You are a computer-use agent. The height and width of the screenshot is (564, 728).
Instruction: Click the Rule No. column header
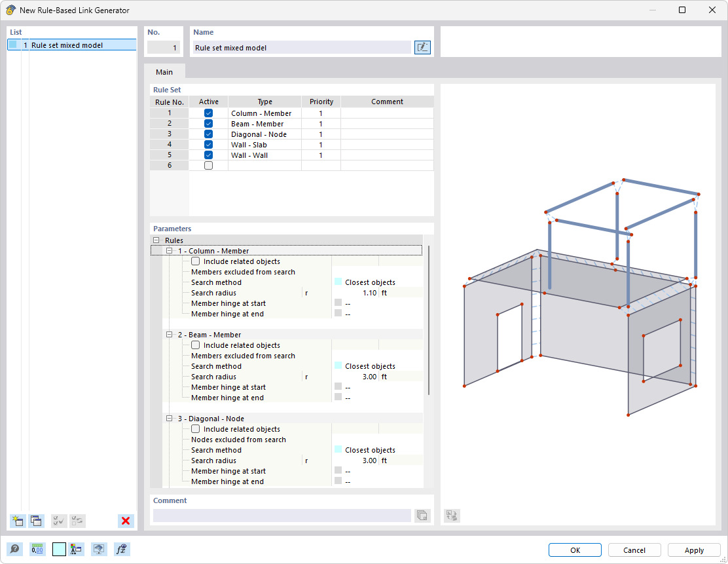point(170,102)
